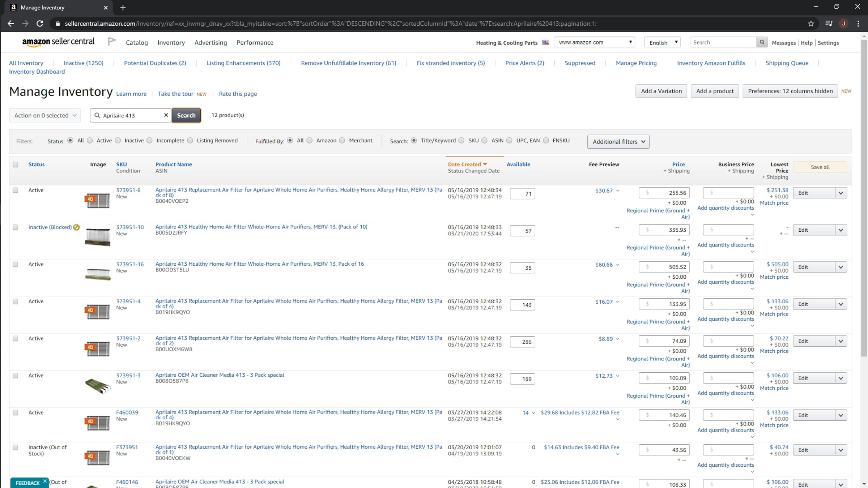Open a new browser tab
This screenshot has height=488, width=868.
coord(123,8)
